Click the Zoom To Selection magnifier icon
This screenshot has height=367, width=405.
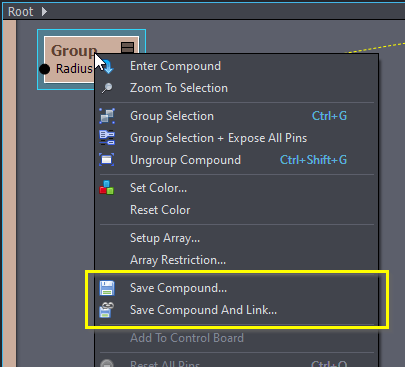pyautogui.click(x=107, y=88)
